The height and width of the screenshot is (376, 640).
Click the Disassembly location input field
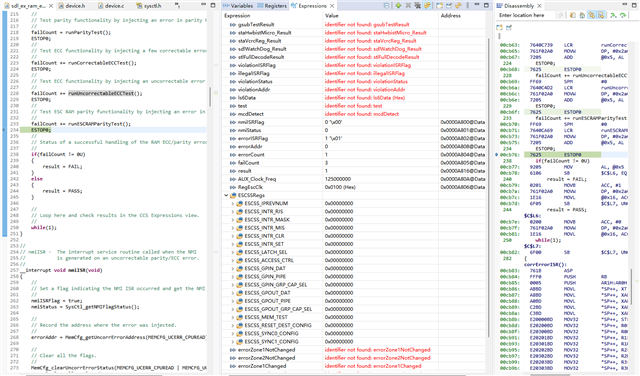pyautogui.click(x=527, y=15)
